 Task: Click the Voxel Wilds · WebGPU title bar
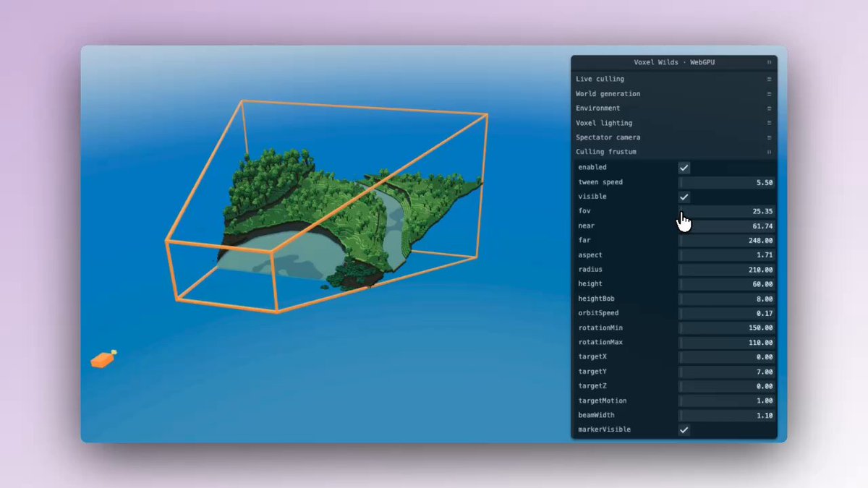tap(674, 63)
